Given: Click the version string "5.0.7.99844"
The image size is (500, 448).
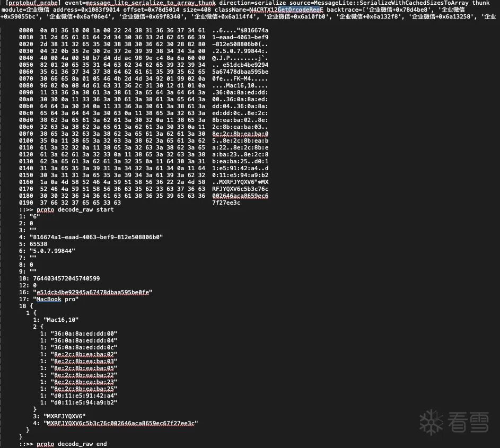Looking at the screenshot, I should (x=52, y=251).
